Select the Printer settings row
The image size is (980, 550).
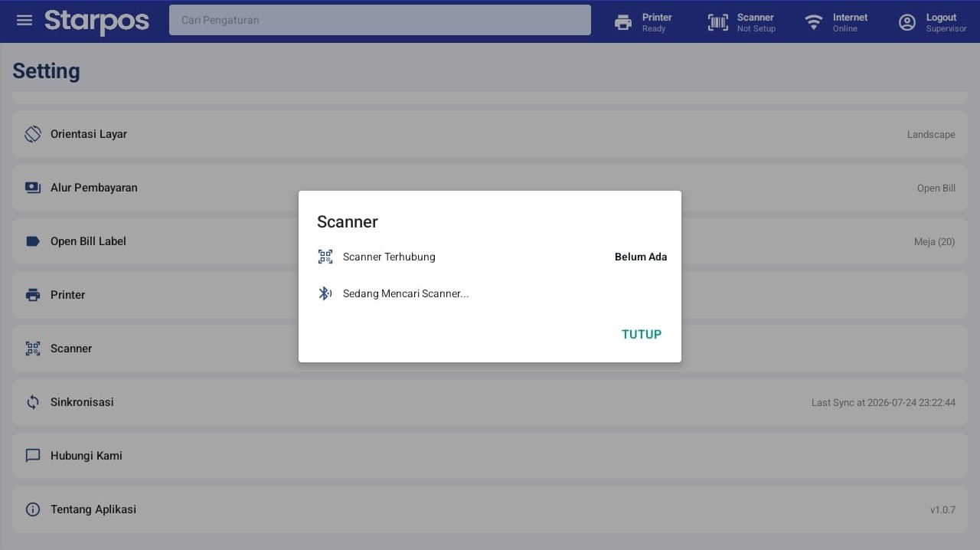coord(490,295)
